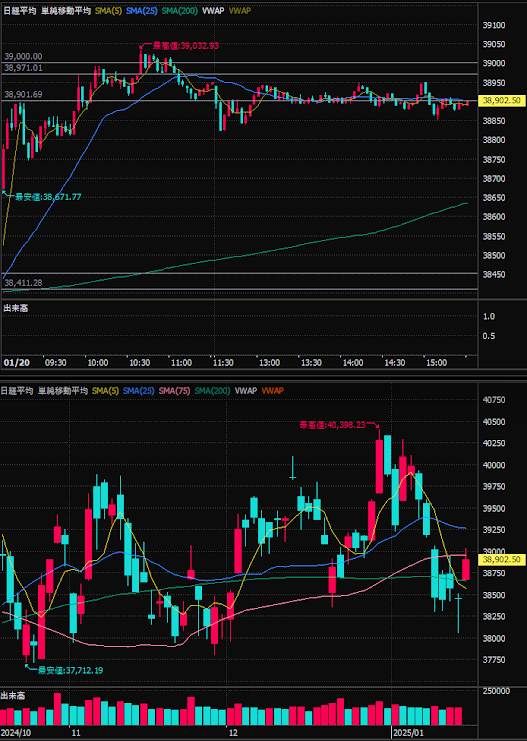Click the 39,000.00 horizontal line label

click(23, 56)
